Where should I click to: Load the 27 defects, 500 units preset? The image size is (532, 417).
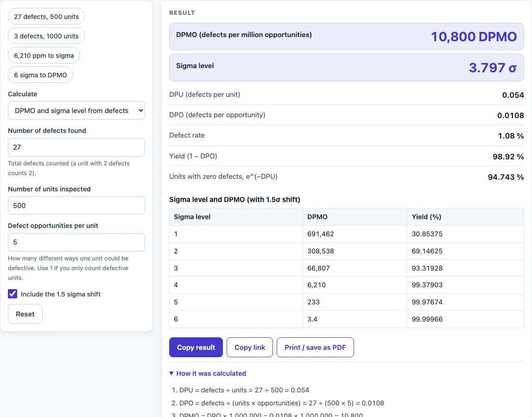[x=46, y=17]
